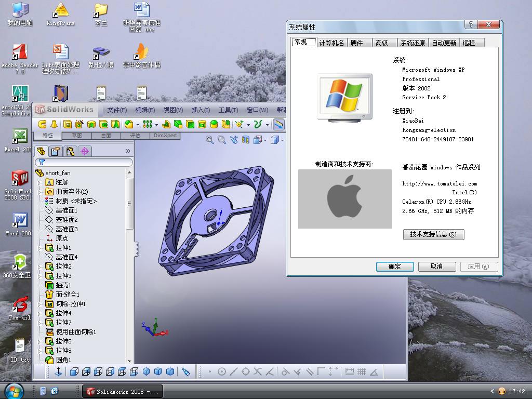Select the Revolved Cut tool
Image resolution: width=532 pixels, height=399 pixels.
(91, 125)
